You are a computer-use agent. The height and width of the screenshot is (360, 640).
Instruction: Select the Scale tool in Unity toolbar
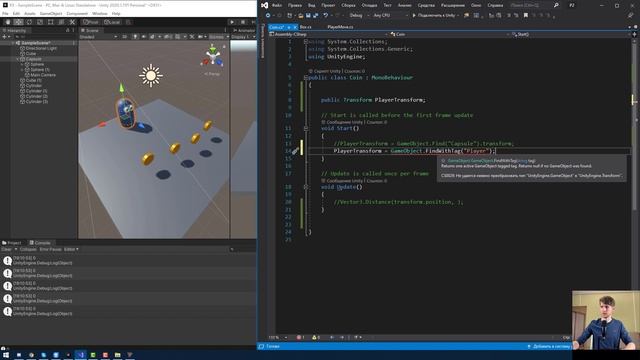(40, 22)
